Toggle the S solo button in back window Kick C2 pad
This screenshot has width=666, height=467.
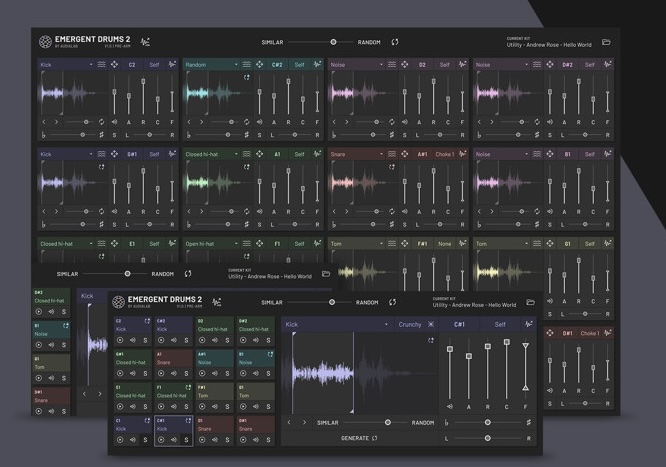click(114, 135)
